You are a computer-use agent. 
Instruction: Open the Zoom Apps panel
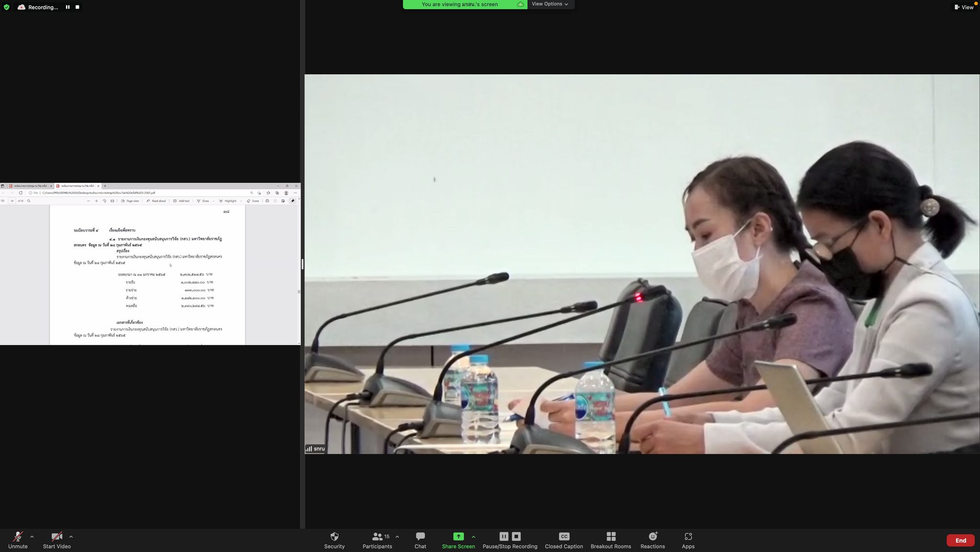click(688, 540)
